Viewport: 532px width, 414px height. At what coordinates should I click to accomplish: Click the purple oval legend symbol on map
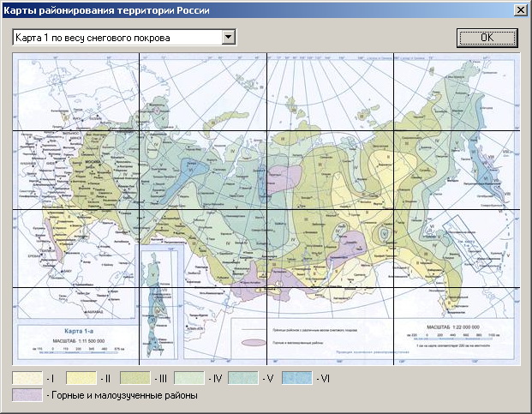(x=254, y=342)
